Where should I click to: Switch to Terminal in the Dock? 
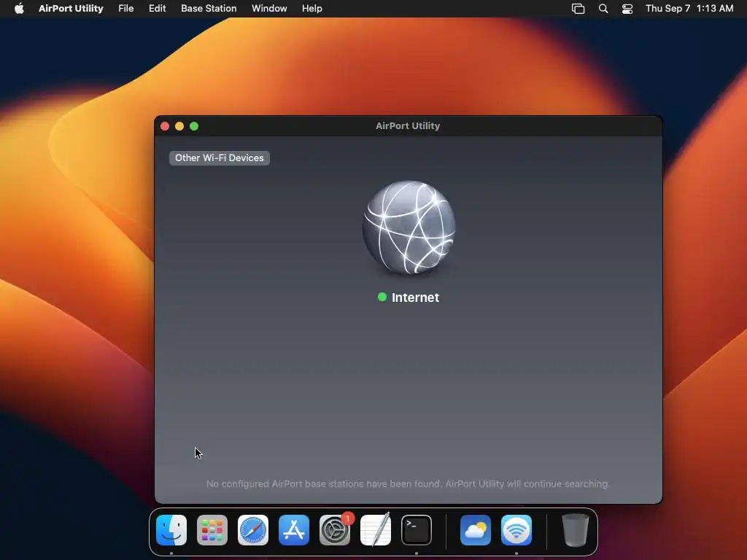click(417, 529)
